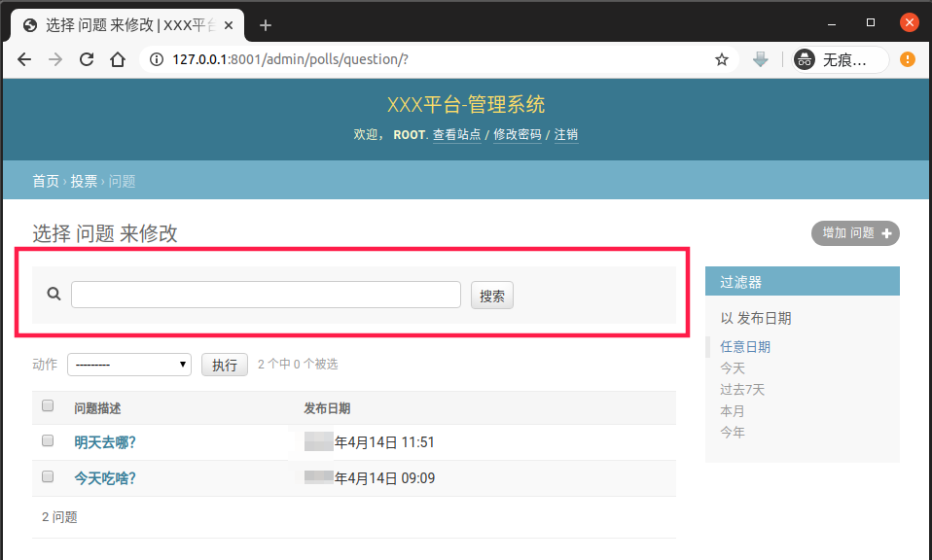
Task: Check the box for 明天去哪?
Action: tap(48, 441)
